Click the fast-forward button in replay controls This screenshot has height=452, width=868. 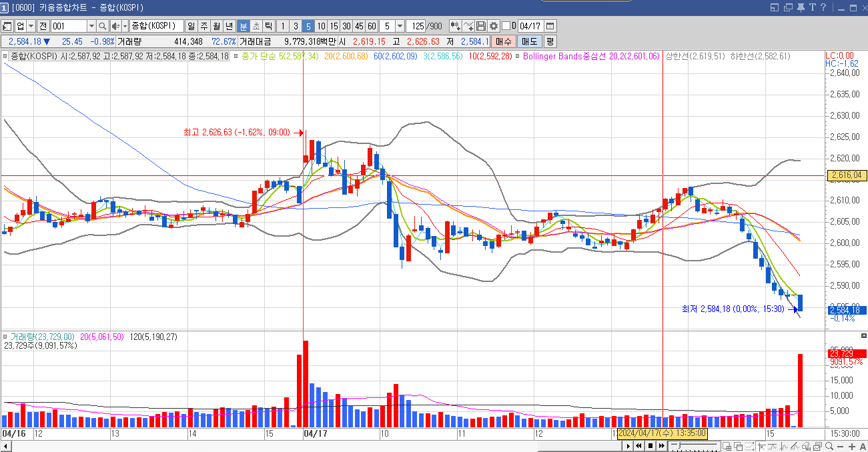tap(661, 446)
